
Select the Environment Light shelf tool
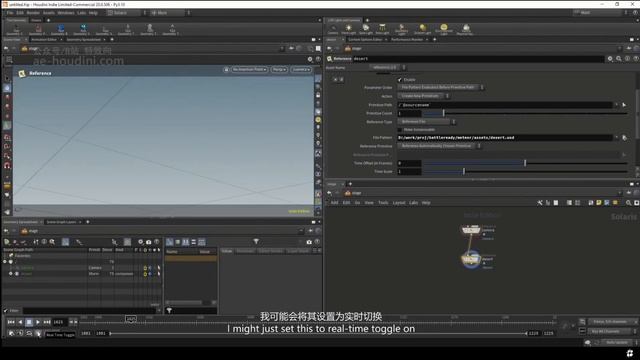pyautogui.click(x=444, y=29)
